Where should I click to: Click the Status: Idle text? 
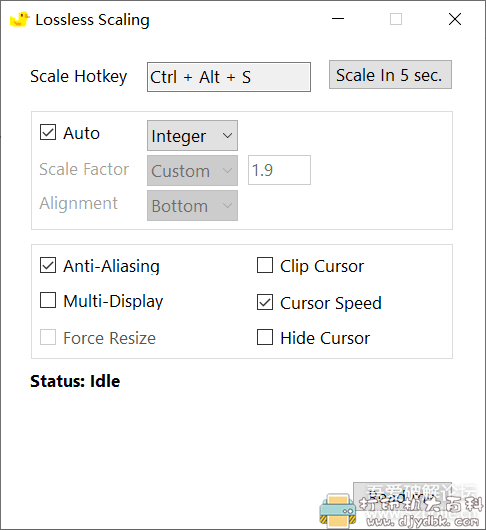(x=75, y=381)
